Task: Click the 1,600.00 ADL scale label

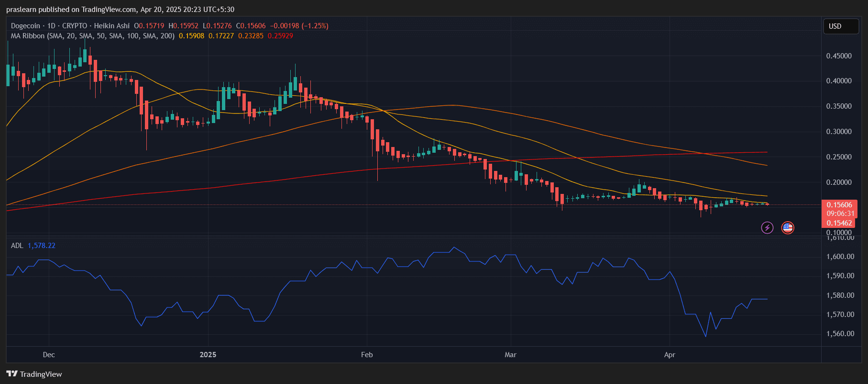Action: pos(840,257)
